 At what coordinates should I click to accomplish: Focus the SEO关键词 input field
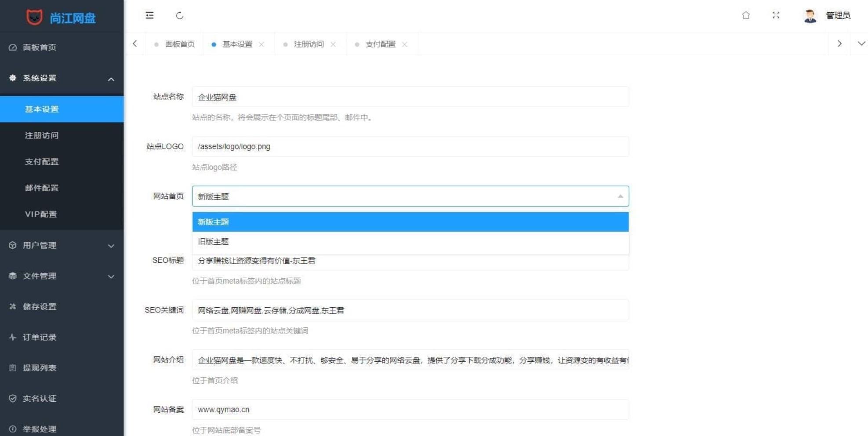[x=410, y=310]
